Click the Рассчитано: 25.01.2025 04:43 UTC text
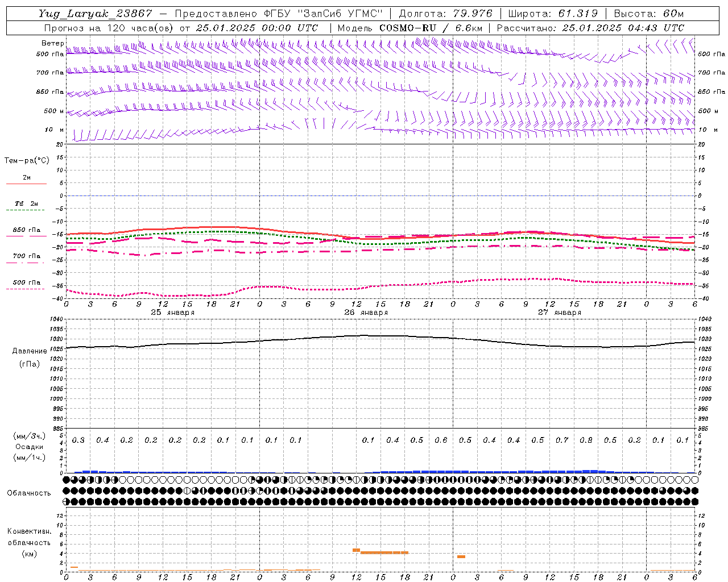The image size is (728, 582). pos(590,28)
